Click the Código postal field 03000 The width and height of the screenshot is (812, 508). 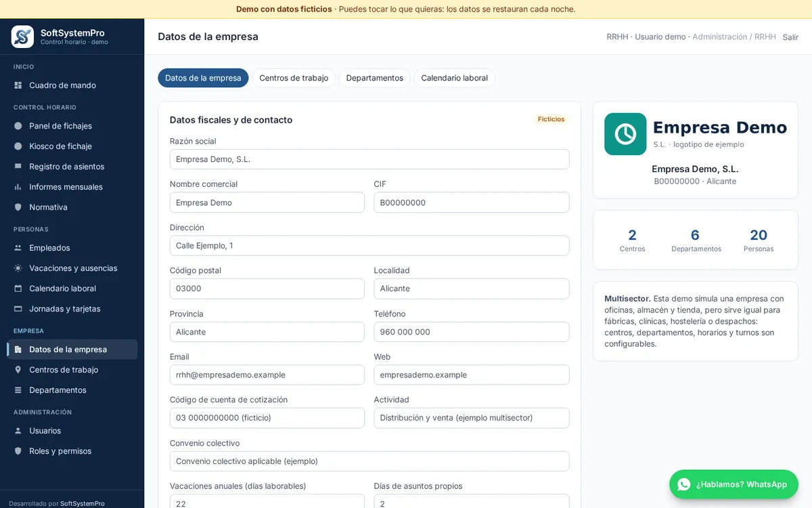click(x=267, y=289)
